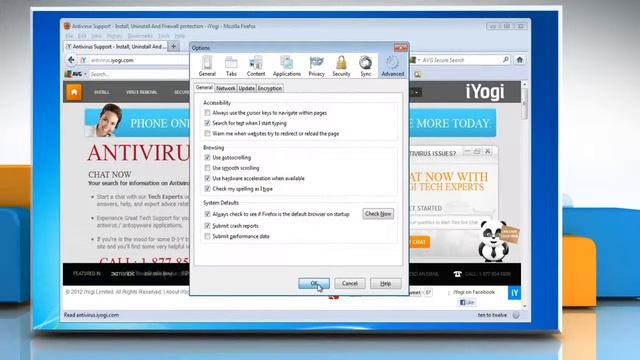The width and height of the screenshot is (640, 360).
Task: Enable cursor keys navigation checkbox
Action: (207, 113)
